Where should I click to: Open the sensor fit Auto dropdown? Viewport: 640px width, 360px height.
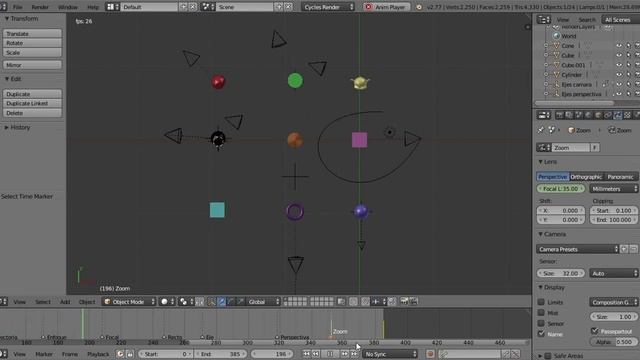point(614,273)
